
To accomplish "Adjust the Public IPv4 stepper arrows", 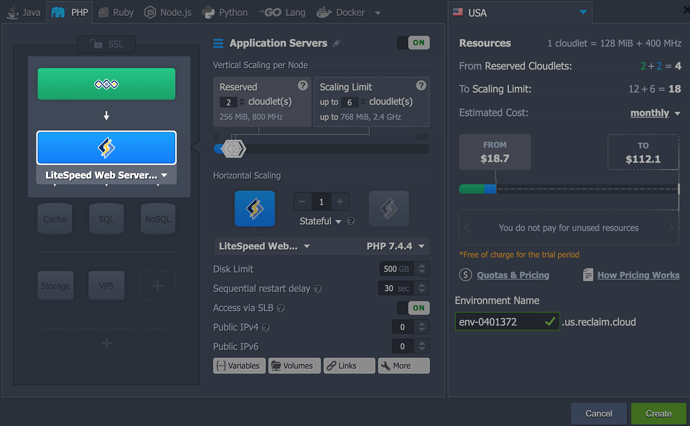I will click(x=422, y=327).
